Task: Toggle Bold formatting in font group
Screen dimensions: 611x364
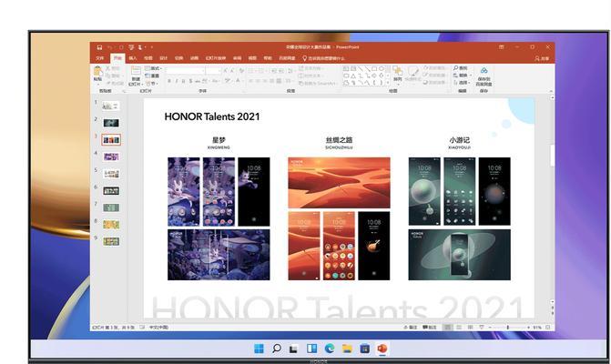Action: 169,81
